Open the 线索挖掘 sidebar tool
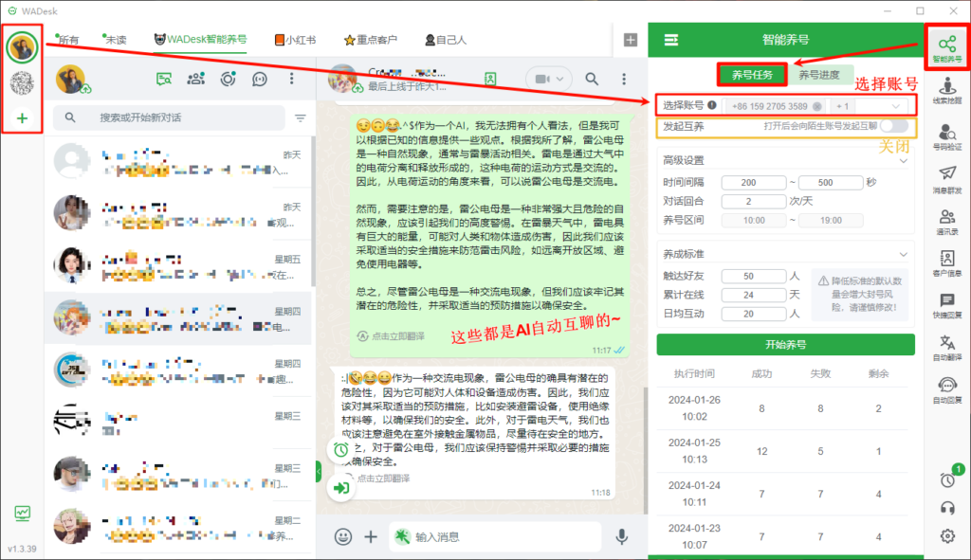The image size is (971, 560). (x=947, y=90)
